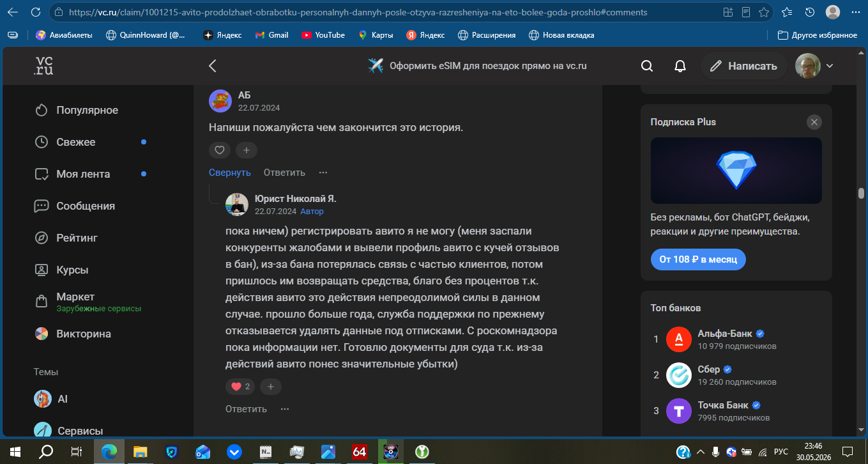
Task: Open more options for Юрист Николай's reply
Action: pos(285,409)
